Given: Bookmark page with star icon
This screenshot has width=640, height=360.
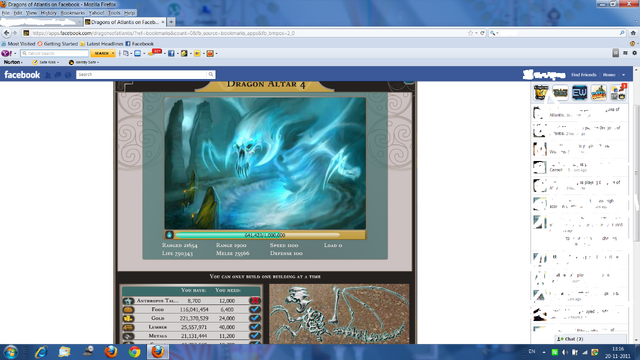Looking at the screenshot, I should tap(471, 33).
